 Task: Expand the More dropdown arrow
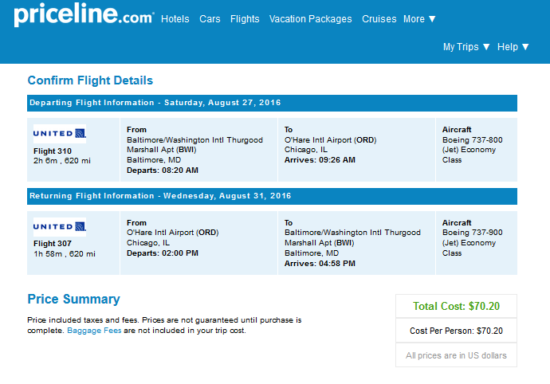click(432, 19)
